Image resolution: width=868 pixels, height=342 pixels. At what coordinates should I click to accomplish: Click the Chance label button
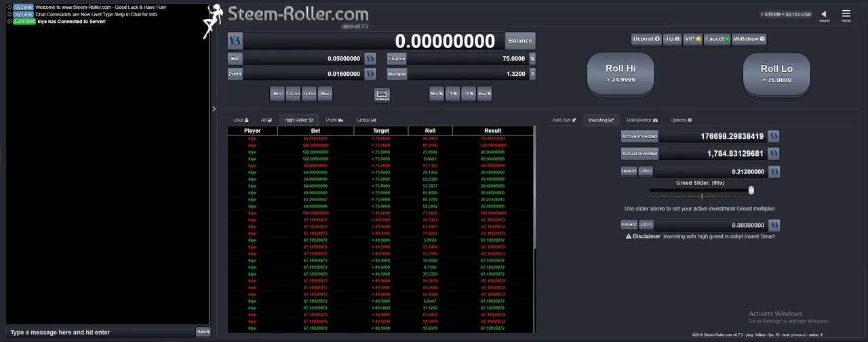397,59
